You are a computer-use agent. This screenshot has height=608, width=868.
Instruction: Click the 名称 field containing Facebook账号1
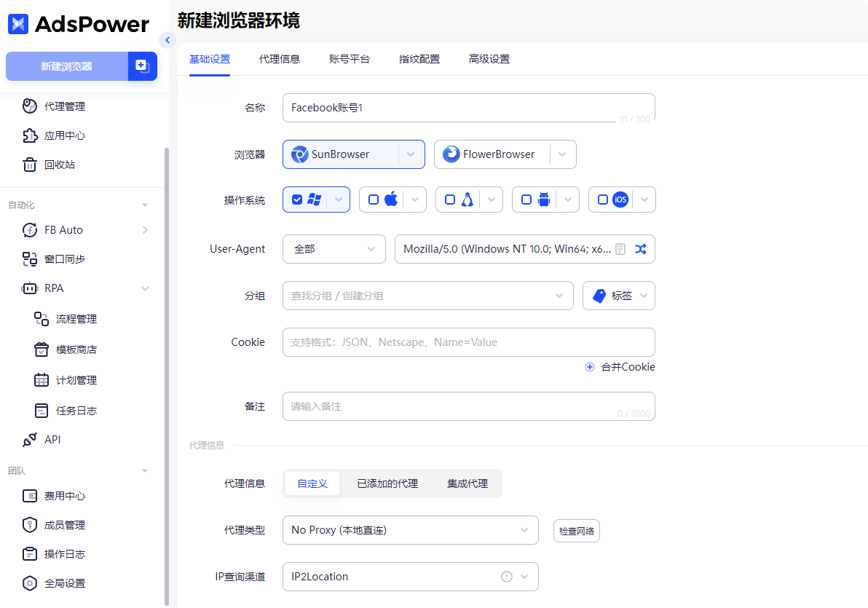pos(469,108)
